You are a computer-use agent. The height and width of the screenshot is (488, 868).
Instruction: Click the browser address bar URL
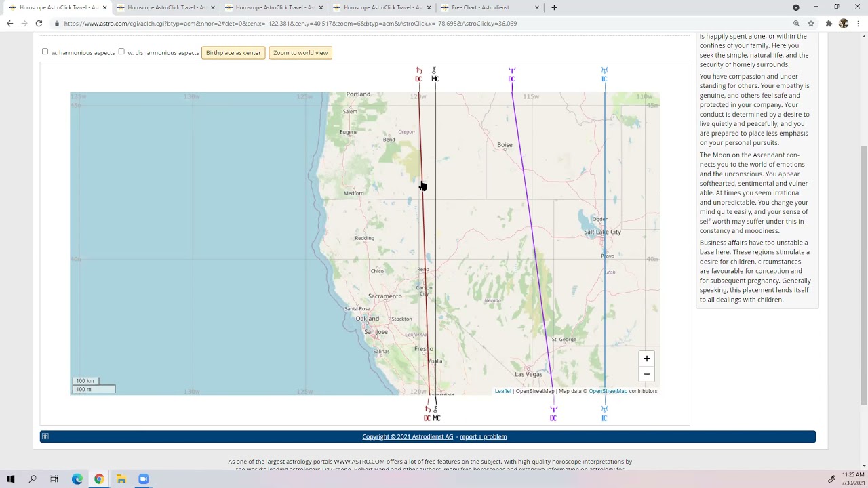290,23
